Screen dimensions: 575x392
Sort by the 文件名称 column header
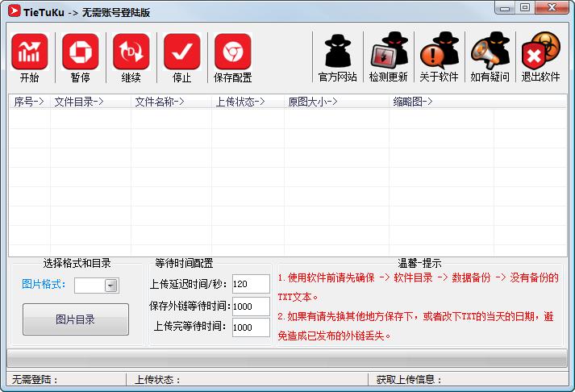point(160,102)
